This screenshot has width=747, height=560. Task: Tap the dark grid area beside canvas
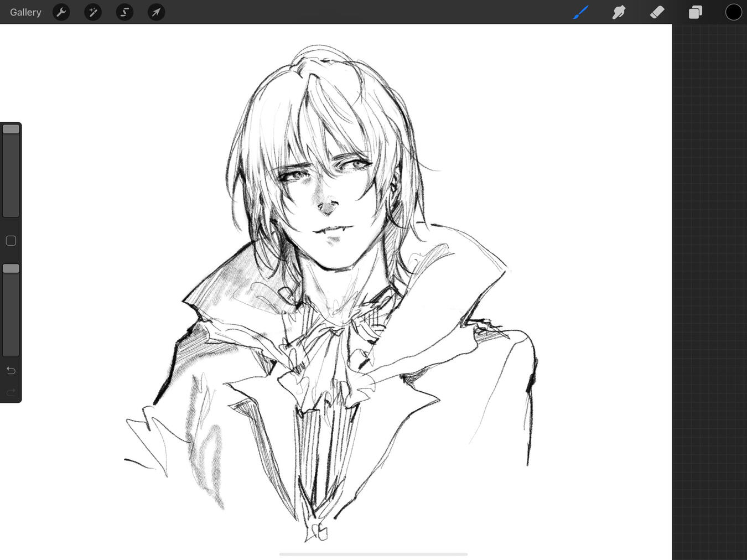709,277
